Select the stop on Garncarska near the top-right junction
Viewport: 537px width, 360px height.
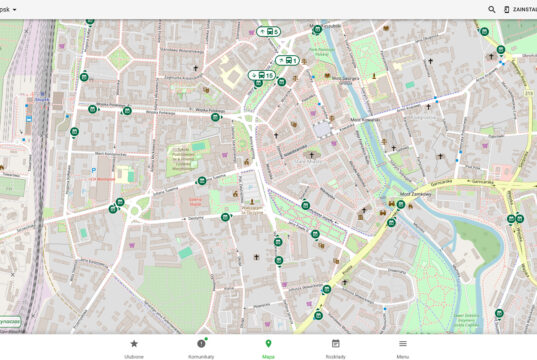[x=501, y=50]
